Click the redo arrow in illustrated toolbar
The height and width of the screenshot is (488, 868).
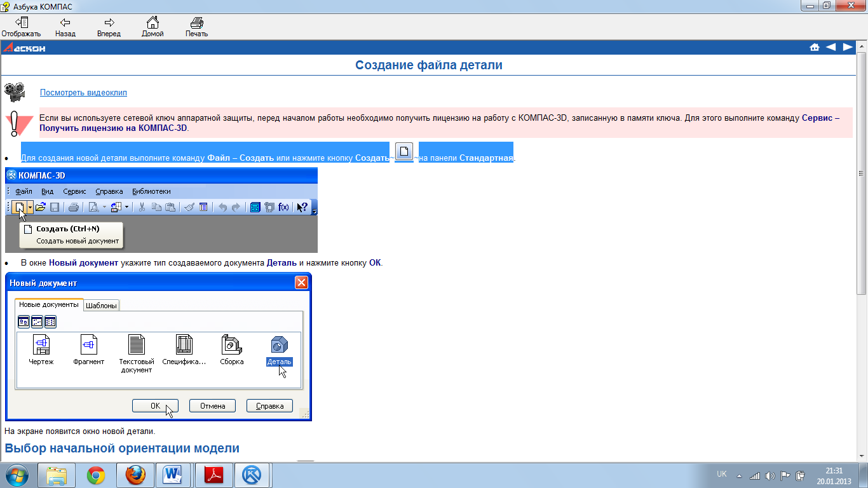point(236,207)
